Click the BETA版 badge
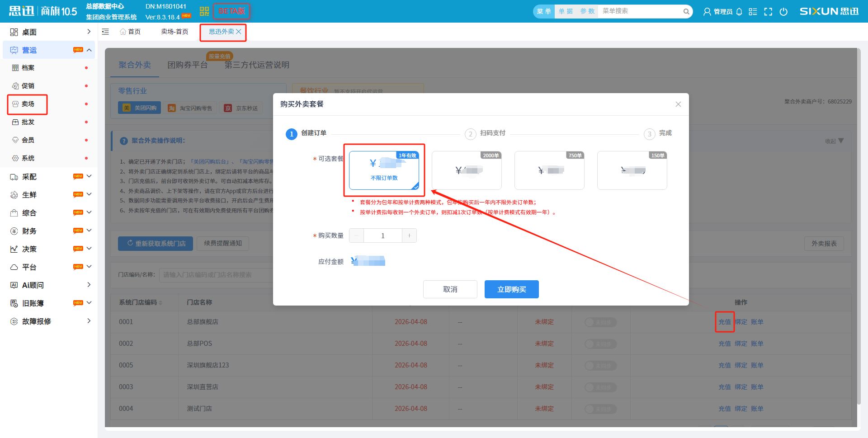Image resolution: width=868 pixels, height=438 pixels. [231, 11]
